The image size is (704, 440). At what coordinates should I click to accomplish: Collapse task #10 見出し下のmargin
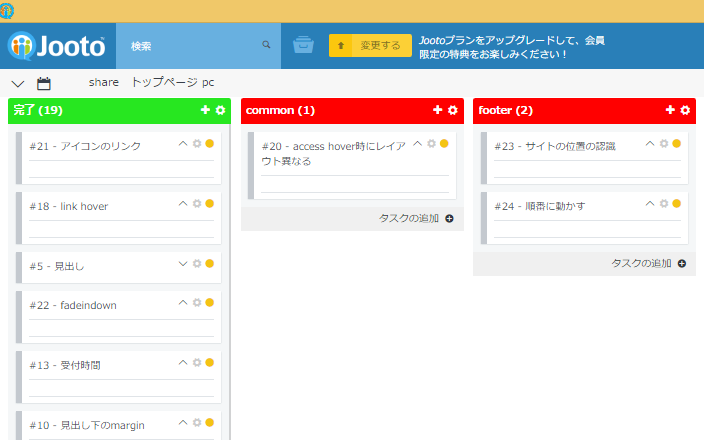coord(183,422)
